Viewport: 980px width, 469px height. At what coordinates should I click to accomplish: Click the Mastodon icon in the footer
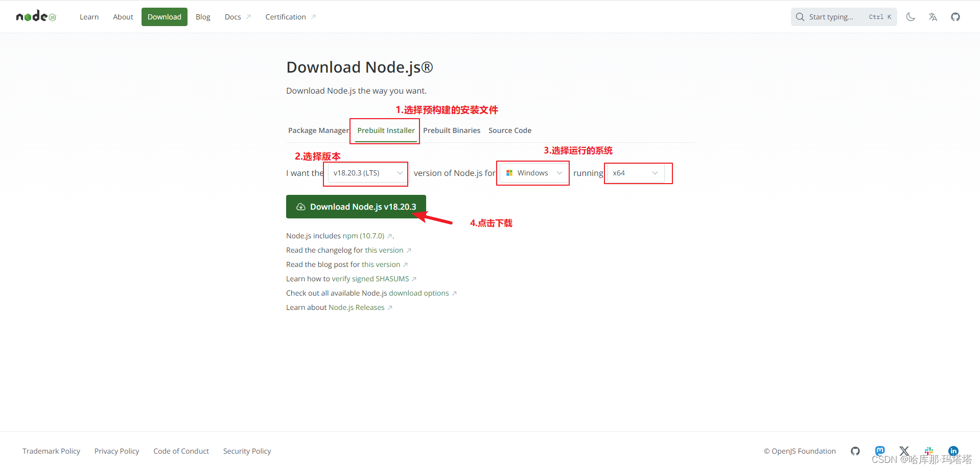pos(879,451)
